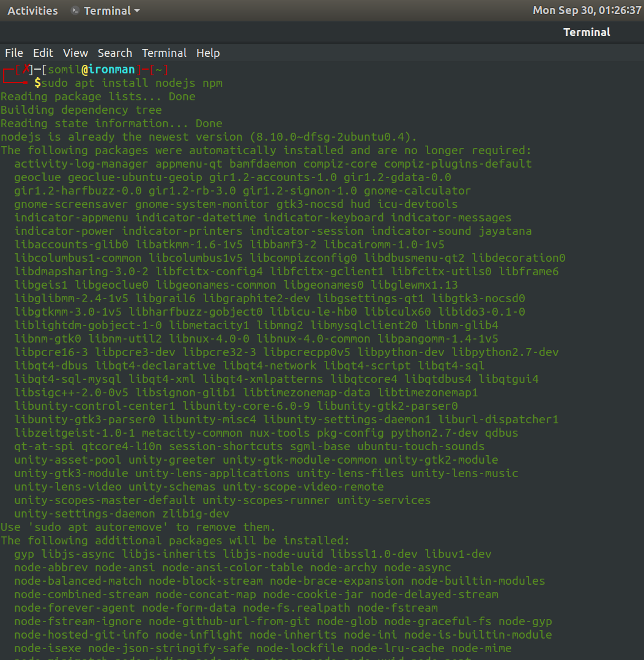The width and height of the screenshot is (644, 660).
Task: Click 'unity-scopes-runner' package name
Action: pos(267,500)
